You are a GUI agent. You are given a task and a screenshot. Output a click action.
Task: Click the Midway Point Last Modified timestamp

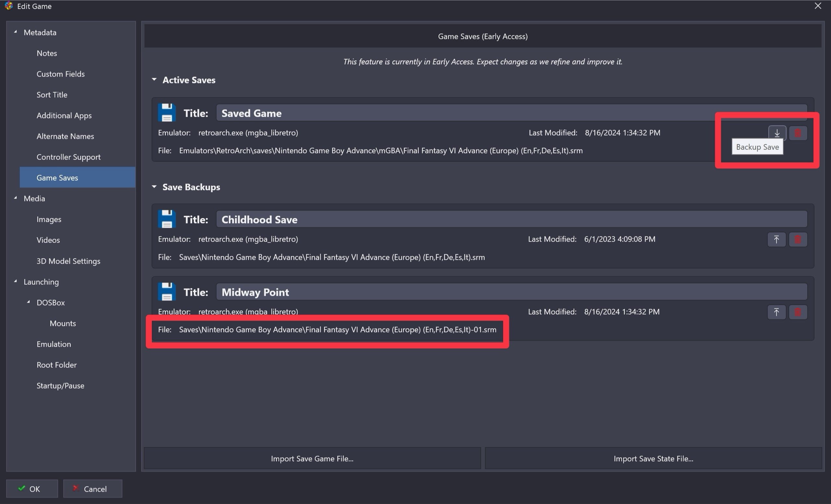pyautogui.click(x=622, y=312)
